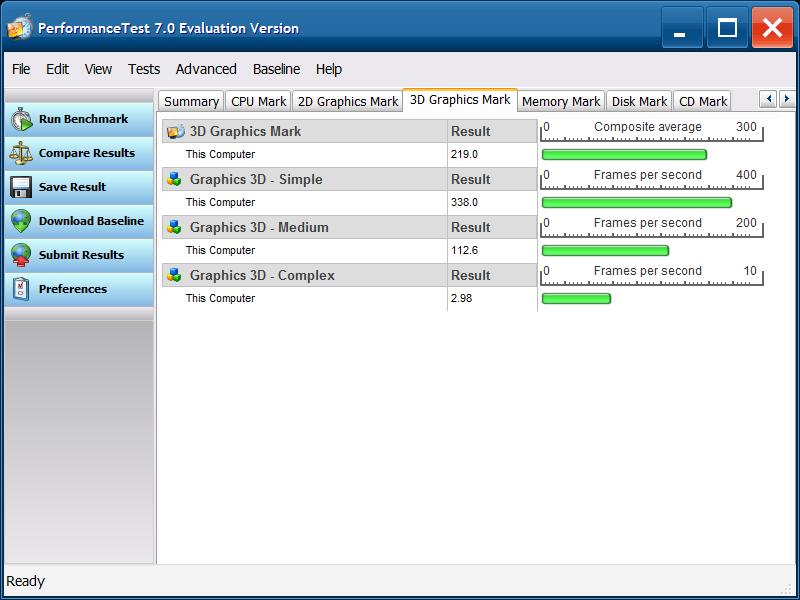The image size is (800, 600).
Task: Click the Submit Results button label
Action: 81,255
